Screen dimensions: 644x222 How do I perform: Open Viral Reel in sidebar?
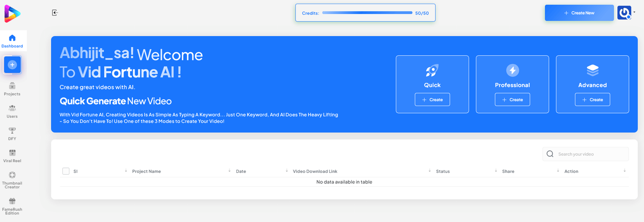12,156
